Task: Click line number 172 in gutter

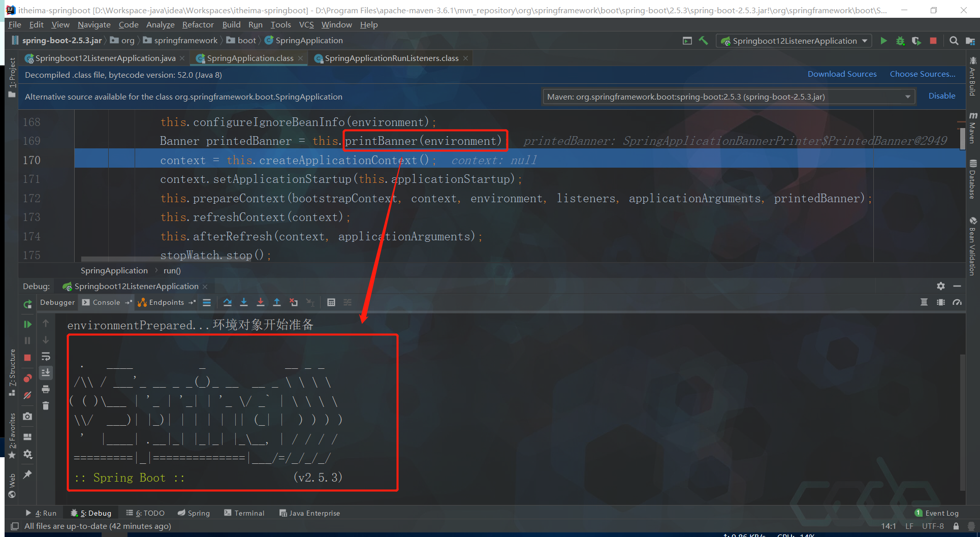Action: click(x=31, y=198)
